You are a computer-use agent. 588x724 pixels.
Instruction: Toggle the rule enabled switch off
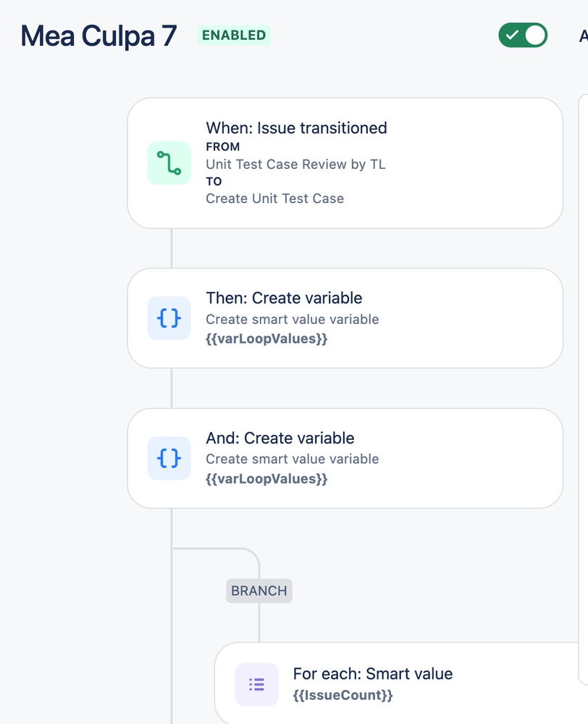[x=522, y=35]
